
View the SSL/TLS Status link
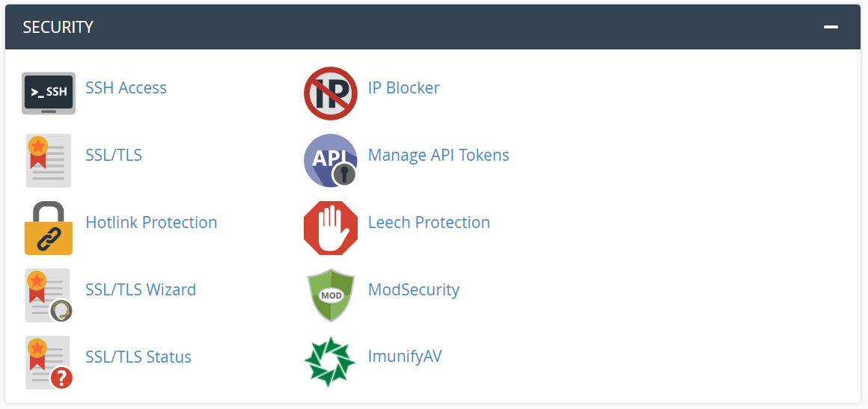pos(138,357)
